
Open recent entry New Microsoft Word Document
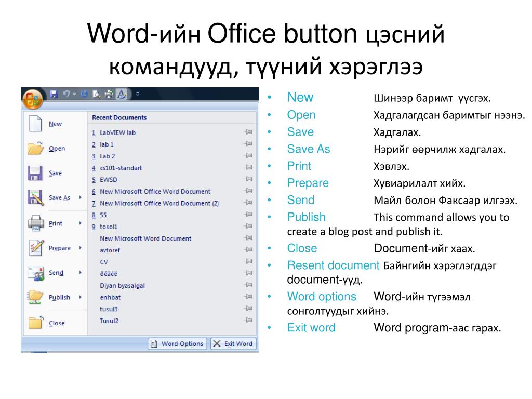(x=145, y=238)
